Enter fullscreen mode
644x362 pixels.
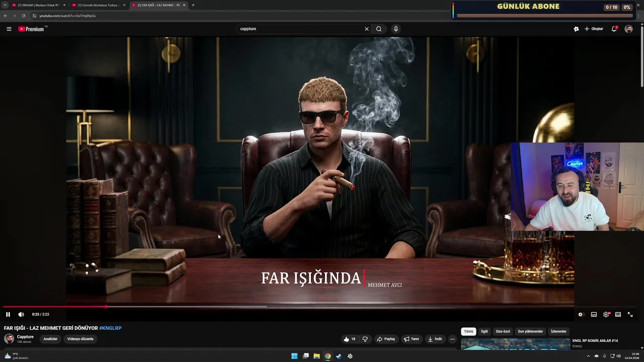(630, 314)
